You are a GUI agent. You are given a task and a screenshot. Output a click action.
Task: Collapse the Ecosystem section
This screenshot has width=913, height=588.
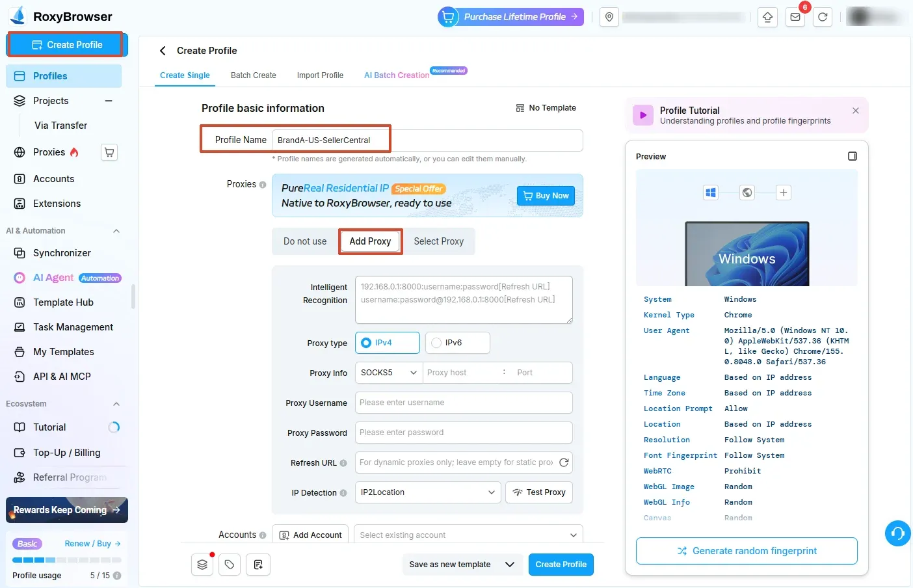click(x=116, y=404)
